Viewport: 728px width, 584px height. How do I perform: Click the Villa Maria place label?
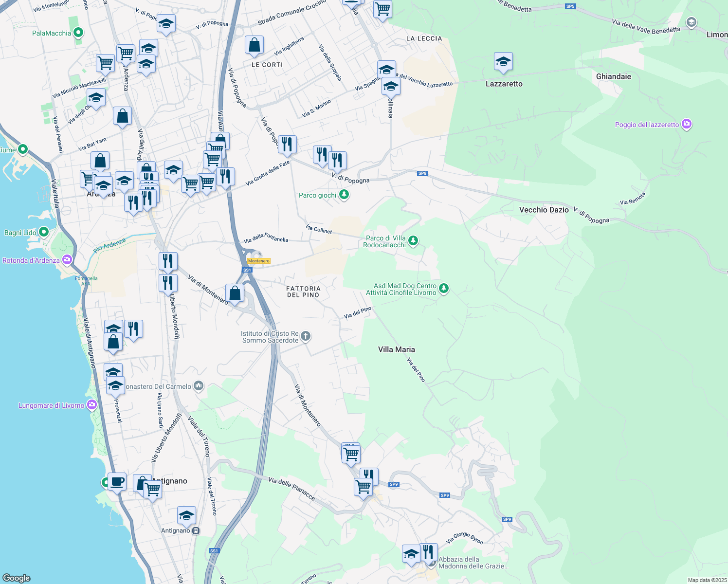point(396,349)
